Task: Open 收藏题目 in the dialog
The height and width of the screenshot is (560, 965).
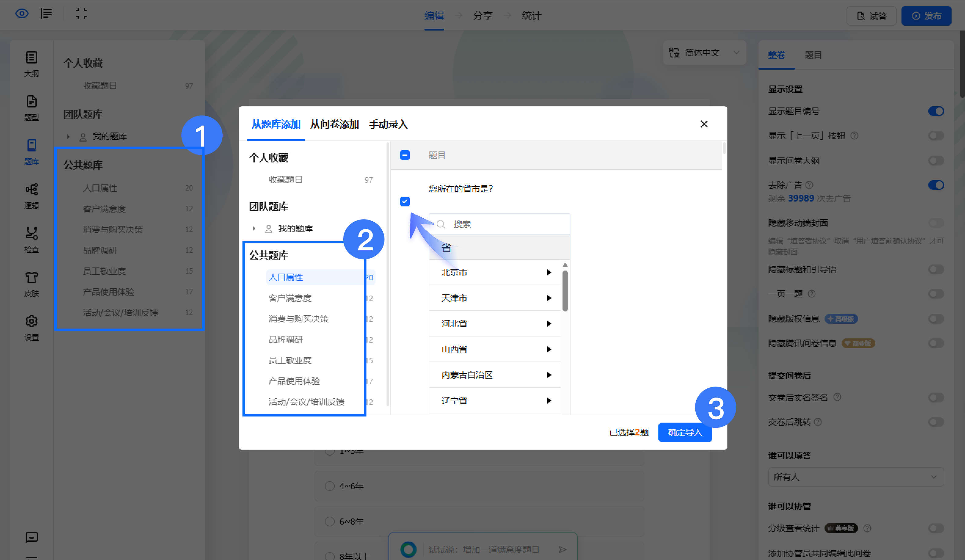Action: point(286,180)
